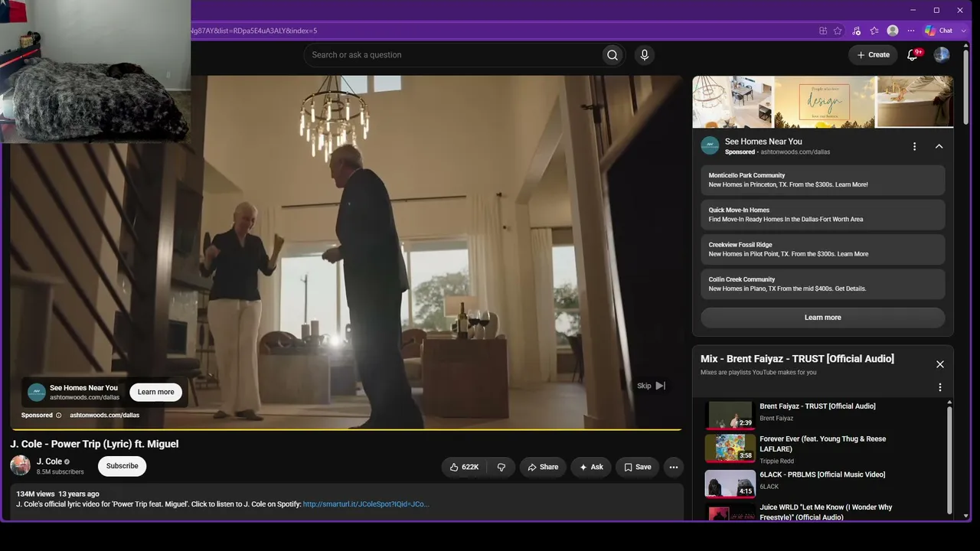Open more actions ellipsis below video
This screenshot has height=551, width=980.
(674, 467)
